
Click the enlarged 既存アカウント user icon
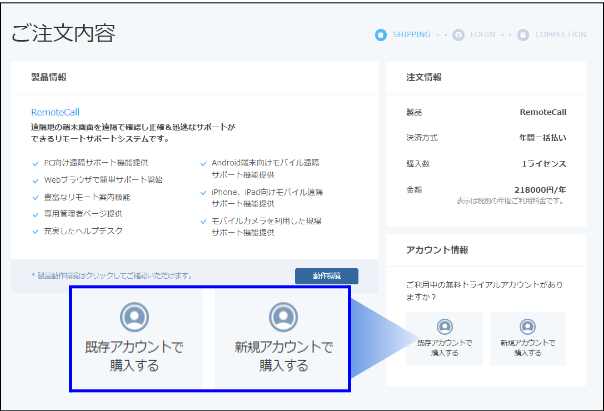pyautogui.click(x=135, y=317)
